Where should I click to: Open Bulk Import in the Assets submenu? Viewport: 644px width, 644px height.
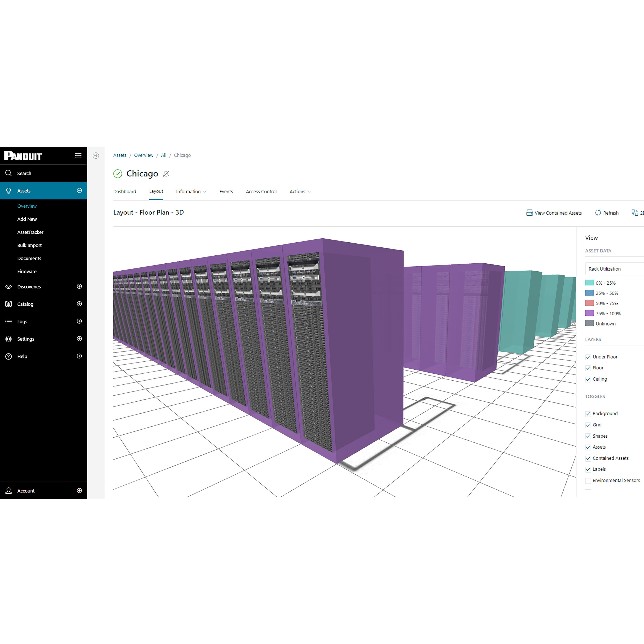(29, 245)
